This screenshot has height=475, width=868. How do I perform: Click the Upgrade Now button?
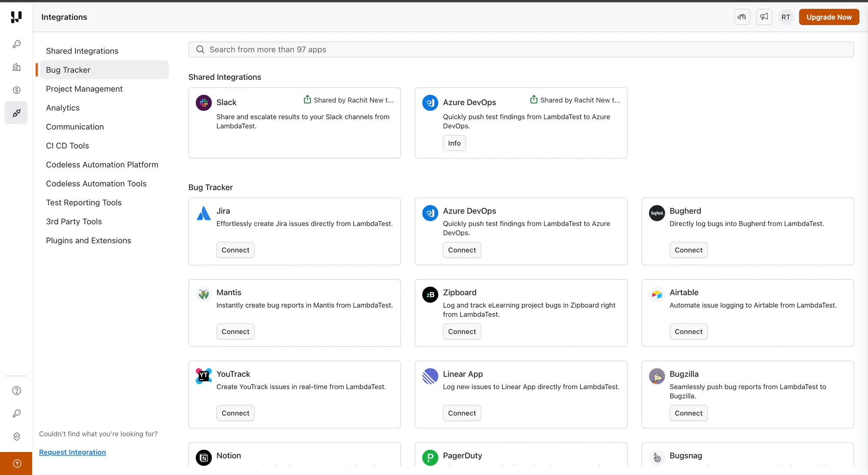click(x=829, y=17)
